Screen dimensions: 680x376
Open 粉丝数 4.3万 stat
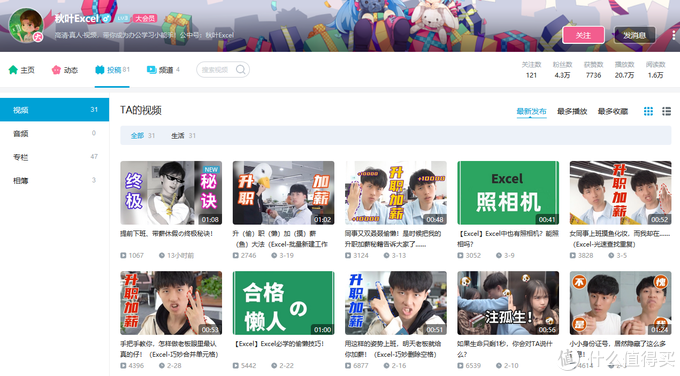[562, 70]
